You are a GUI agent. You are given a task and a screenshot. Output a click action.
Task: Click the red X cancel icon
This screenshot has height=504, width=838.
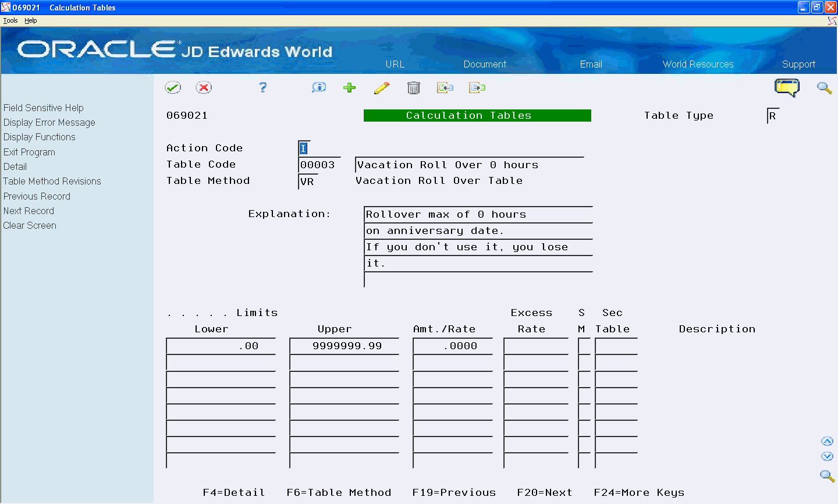tap(204, 87)
